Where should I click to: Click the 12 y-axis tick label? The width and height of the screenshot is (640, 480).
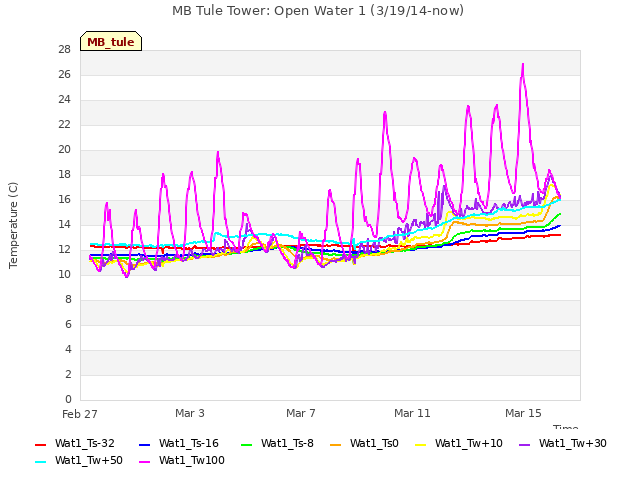pos(64,250)
